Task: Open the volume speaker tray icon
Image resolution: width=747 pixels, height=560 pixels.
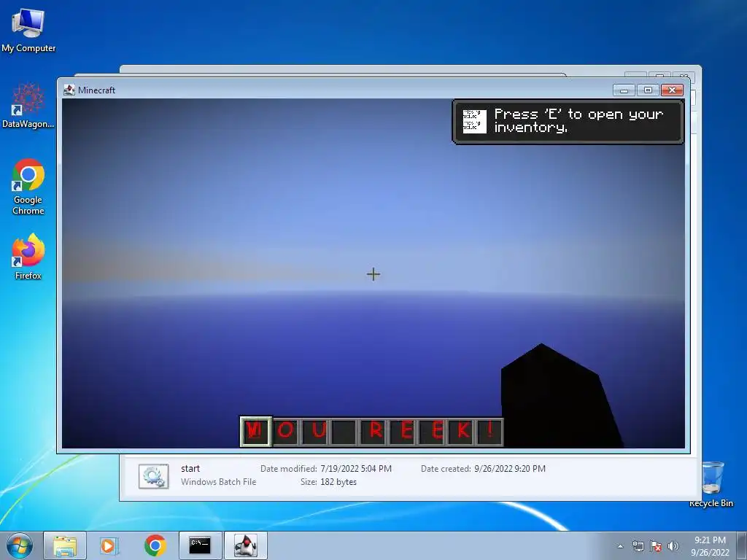Action: (673, 546)
